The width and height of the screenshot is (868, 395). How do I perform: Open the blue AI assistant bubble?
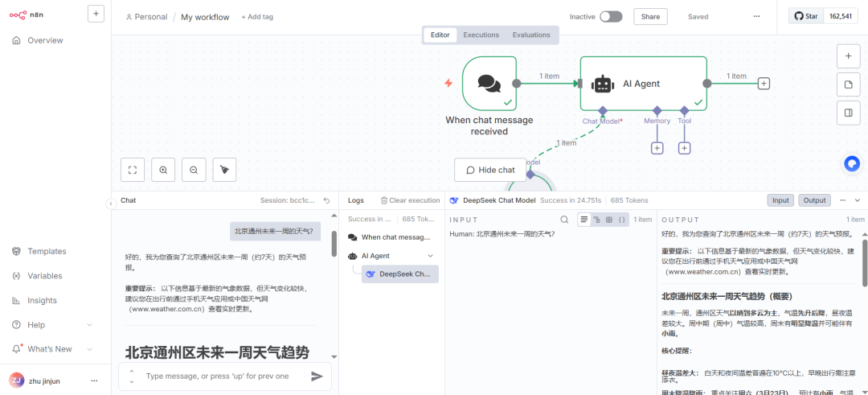click(853, 163)
